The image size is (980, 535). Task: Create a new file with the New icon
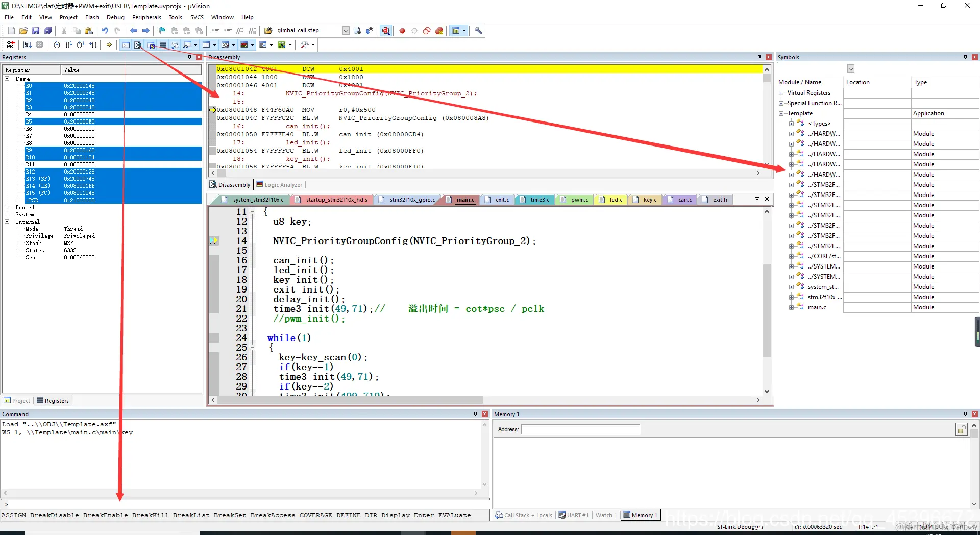tap(11, 31)
